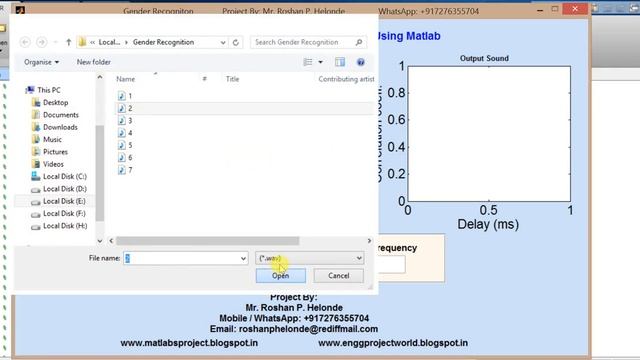Screen dimensions: 640x360
Task: Open Local Disk (H:)
Action: (59, 226)
